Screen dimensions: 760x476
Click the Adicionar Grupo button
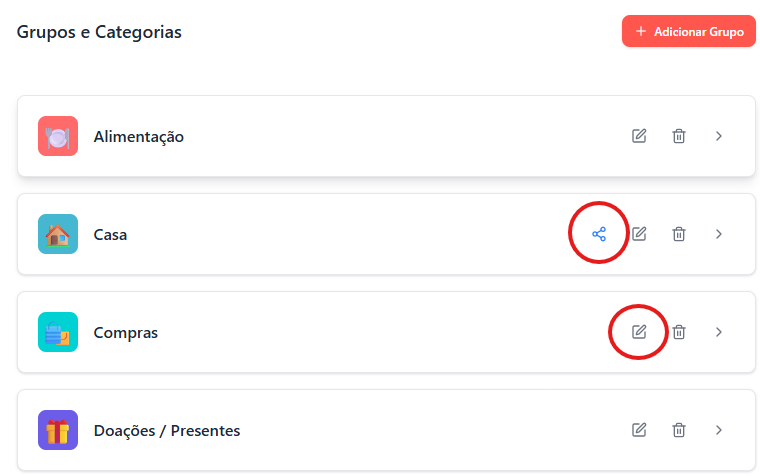tap(688, 31)
